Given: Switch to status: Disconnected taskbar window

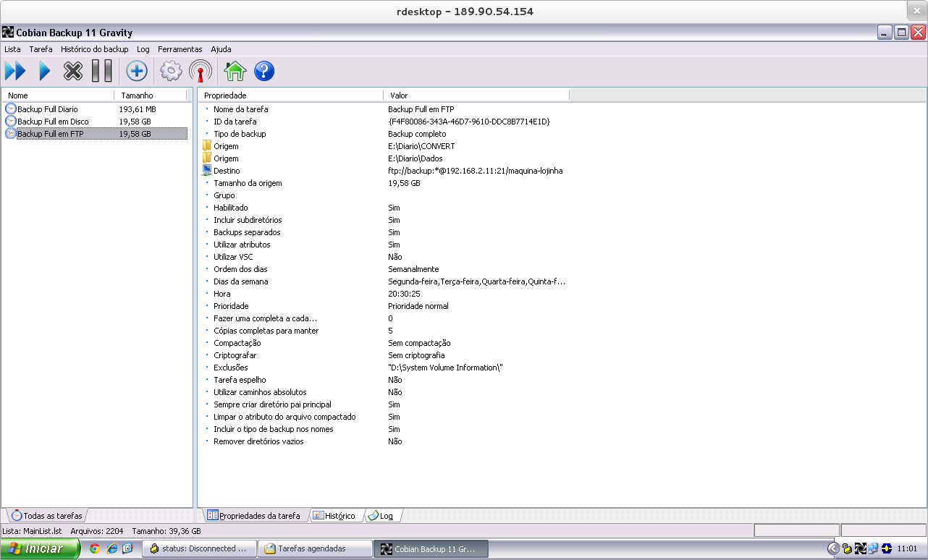Looking at the screenshot, I should (x=199, y=548).
